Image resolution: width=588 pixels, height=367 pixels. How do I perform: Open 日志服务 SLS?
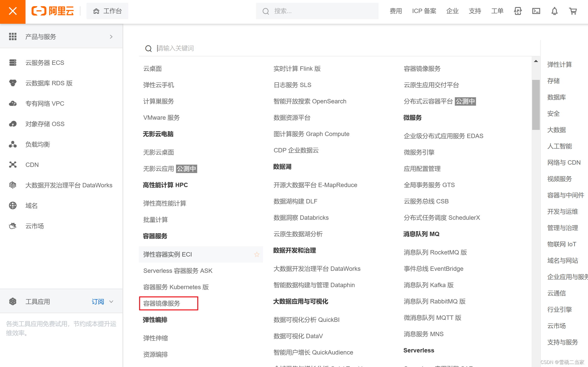click(x=292, y=85)
